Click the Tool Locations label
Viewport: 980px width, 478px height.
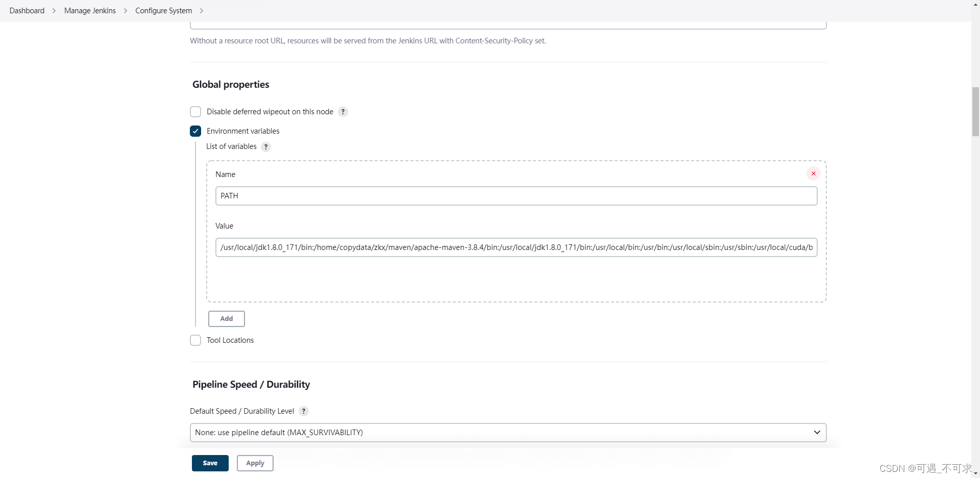tap(230, 340)
